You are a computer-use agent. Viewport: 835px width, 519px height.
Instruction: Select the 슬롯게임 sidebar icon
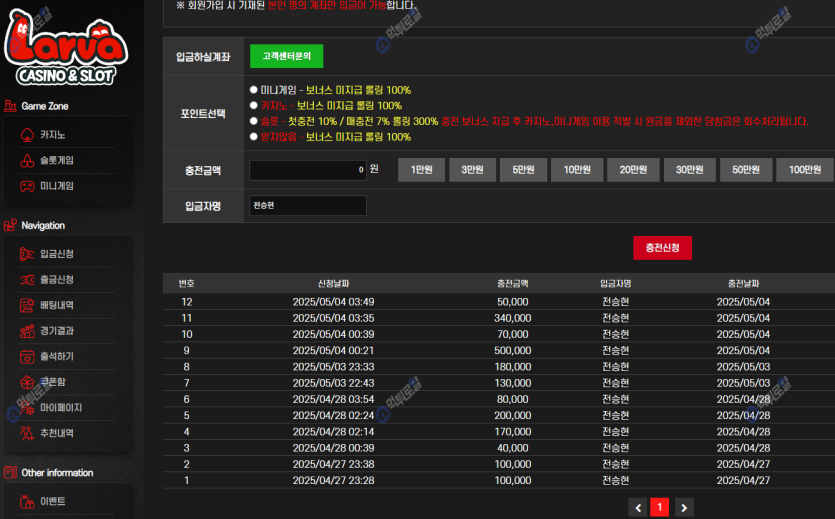pyautogui.click(x=27, y=160)
